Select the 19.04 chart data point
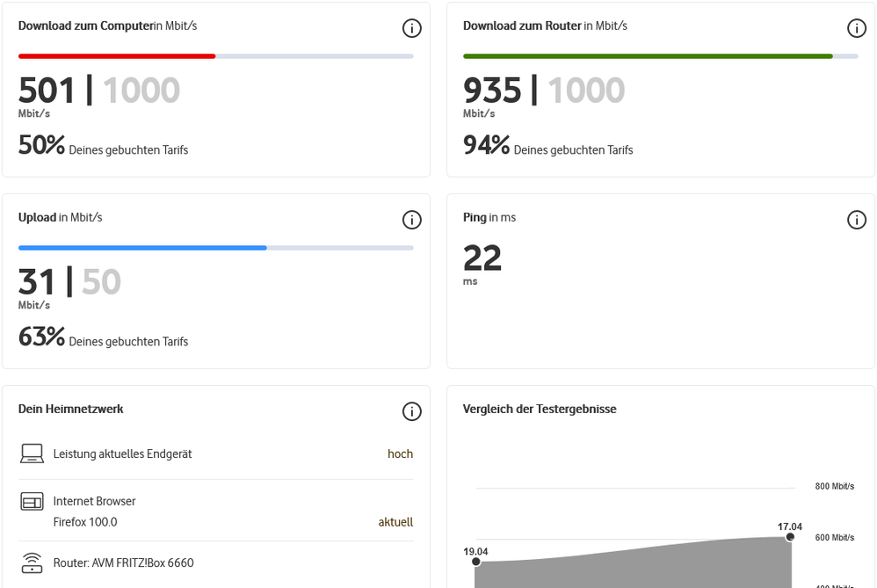 click(x=475, y=562)
